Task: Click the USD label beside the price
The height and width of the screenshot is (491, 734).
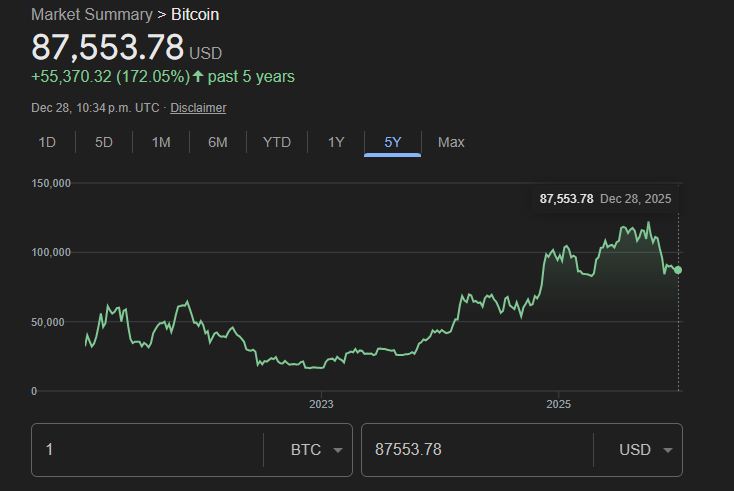Action: point(206,53)
